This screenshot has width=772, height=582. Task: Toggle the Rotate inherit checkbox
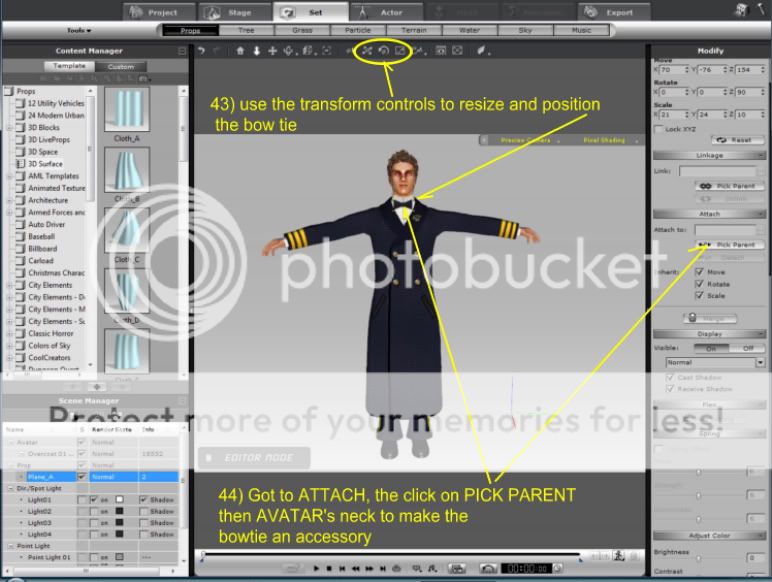click(x=698, y=283)
